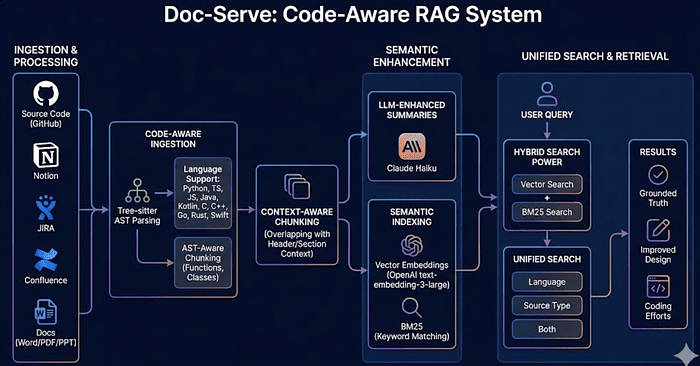Click the Coding Efforts label

click(658, 311)
